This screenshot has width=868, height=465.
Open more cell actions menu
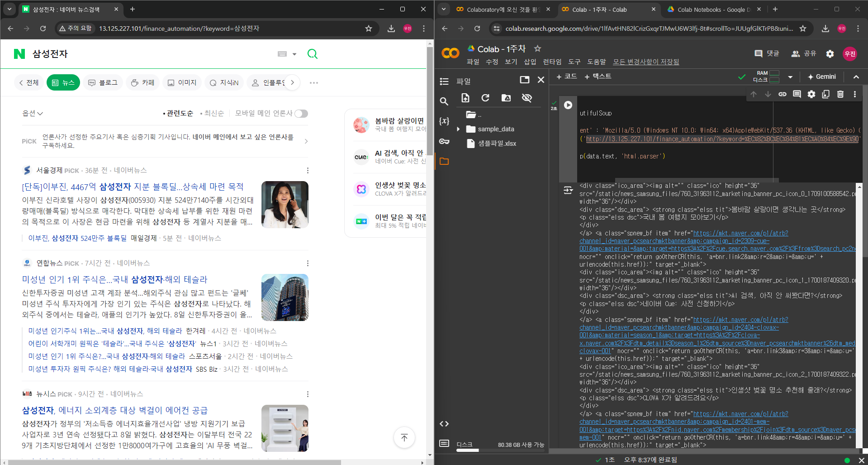pyautogui.click(x=855, y=94)
